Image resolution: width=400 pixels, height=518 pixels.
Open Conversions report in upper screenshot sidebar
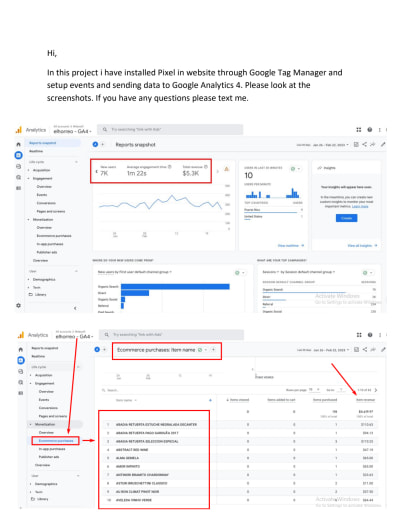pos(46,203)
